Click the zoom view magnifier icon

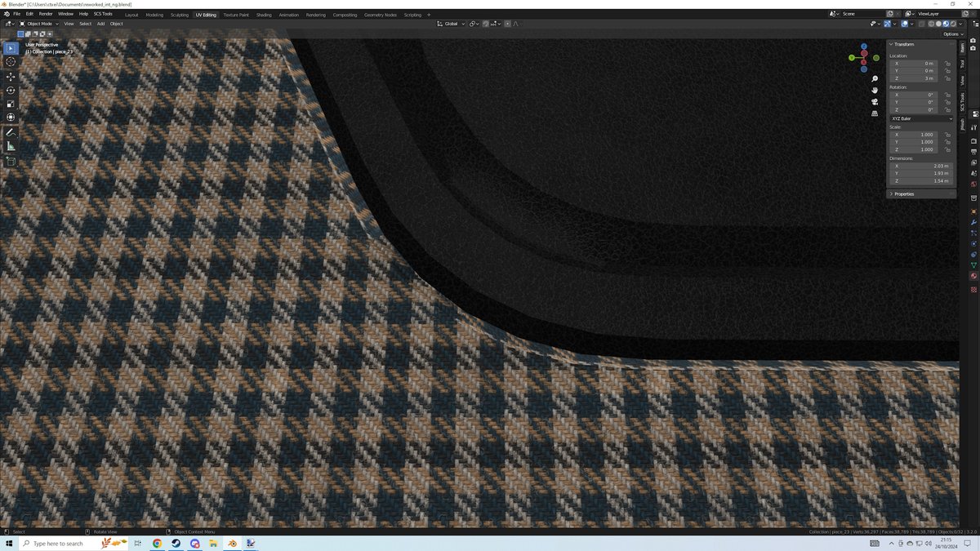[875, 79]
